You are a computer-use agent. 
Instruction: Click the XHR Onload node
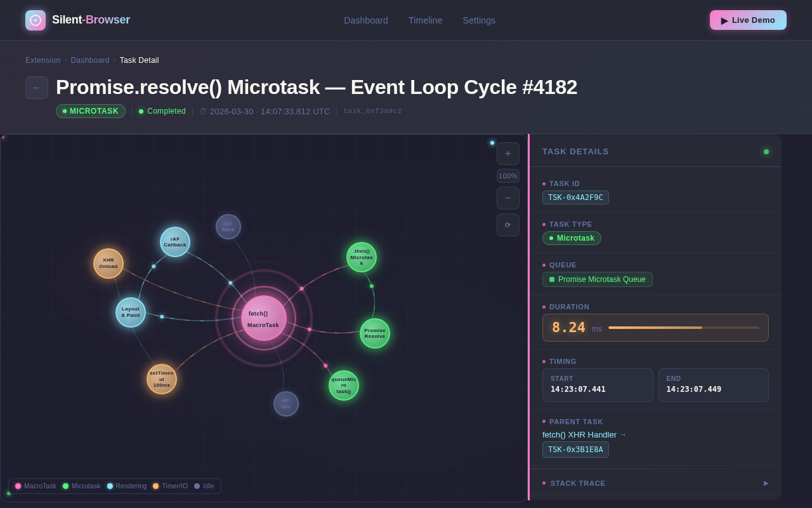pos(108,264)
